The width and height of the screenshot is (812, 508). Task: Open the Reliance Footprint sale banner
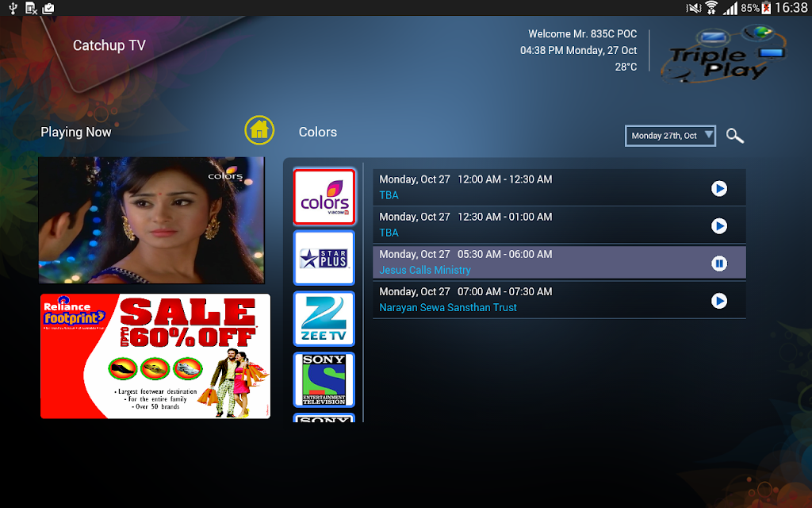tap(155, 356)
